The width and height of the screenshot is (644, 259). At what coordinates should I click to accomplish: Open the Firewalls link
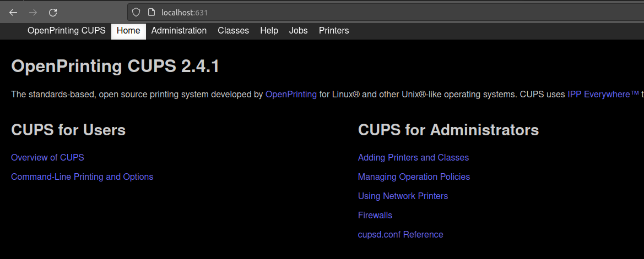[x=375, y=215]
